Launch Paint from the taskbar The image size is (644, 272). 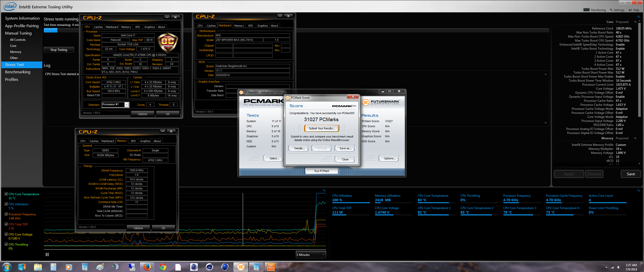coord(100,267)
